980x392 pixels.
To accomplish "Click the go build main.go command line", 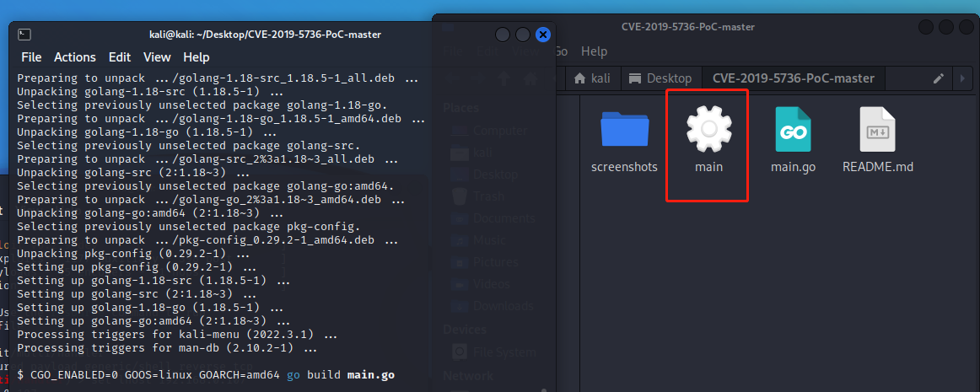I will click(206, 375).
